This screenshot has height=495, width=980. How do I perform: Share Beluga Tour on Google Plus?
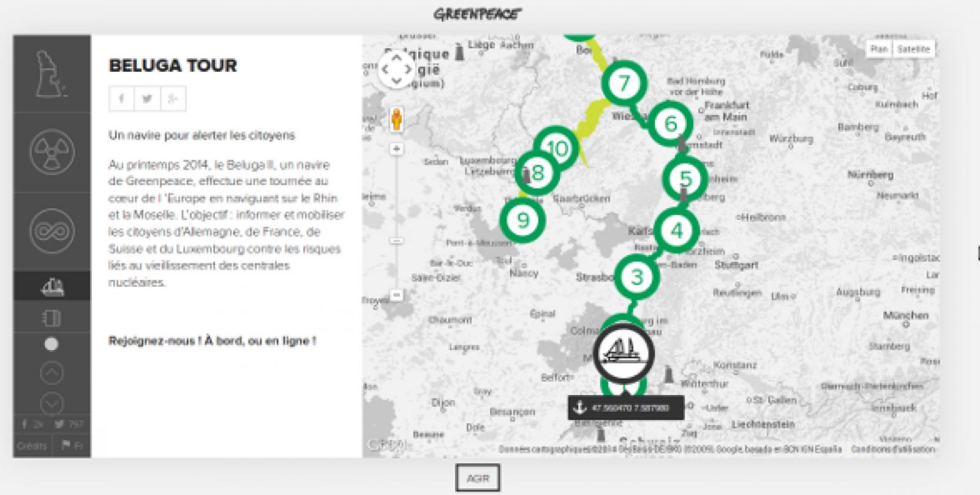pyautogui.click(x=173, y=99)
